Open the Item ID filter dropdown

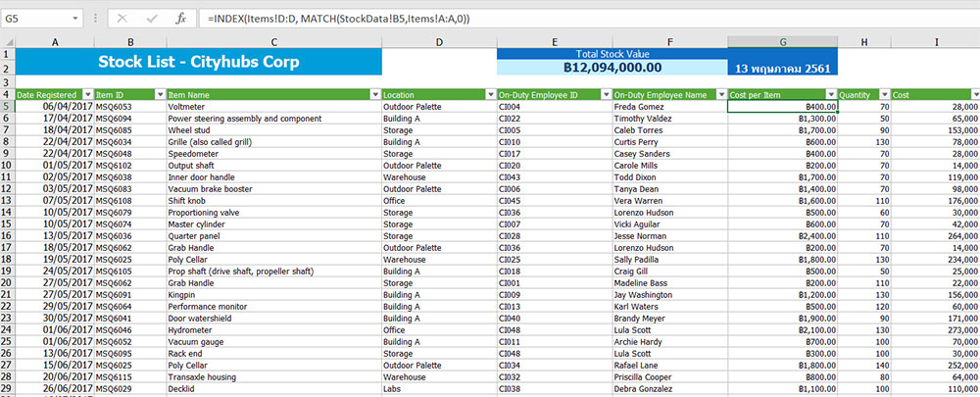pos(160,95)
